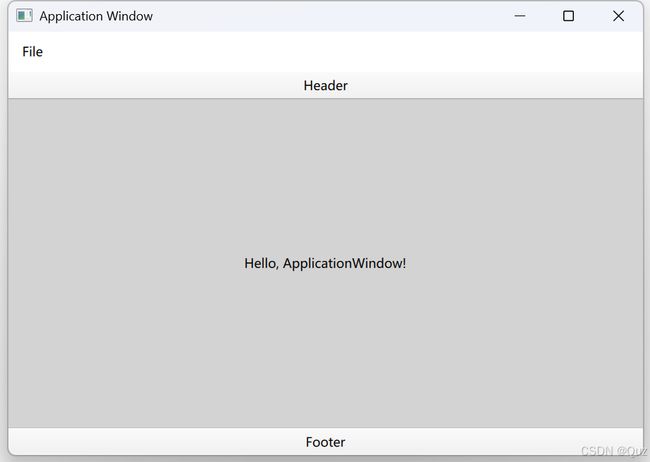Minimize the Application Window
The image size is (650, 462).
(520, 16)
